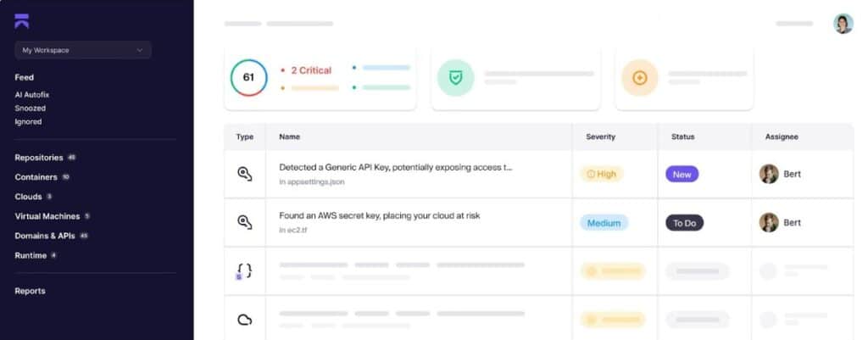The image size is (868, 340).
Task: Open the AI Autofix feed view
Action: [x=32, y=95]
